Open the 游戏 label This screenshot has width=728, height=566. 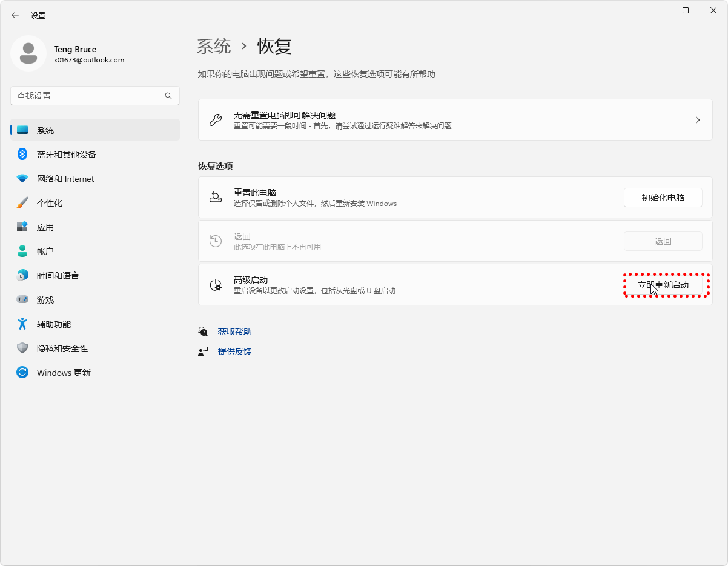(x=45, y=300)
